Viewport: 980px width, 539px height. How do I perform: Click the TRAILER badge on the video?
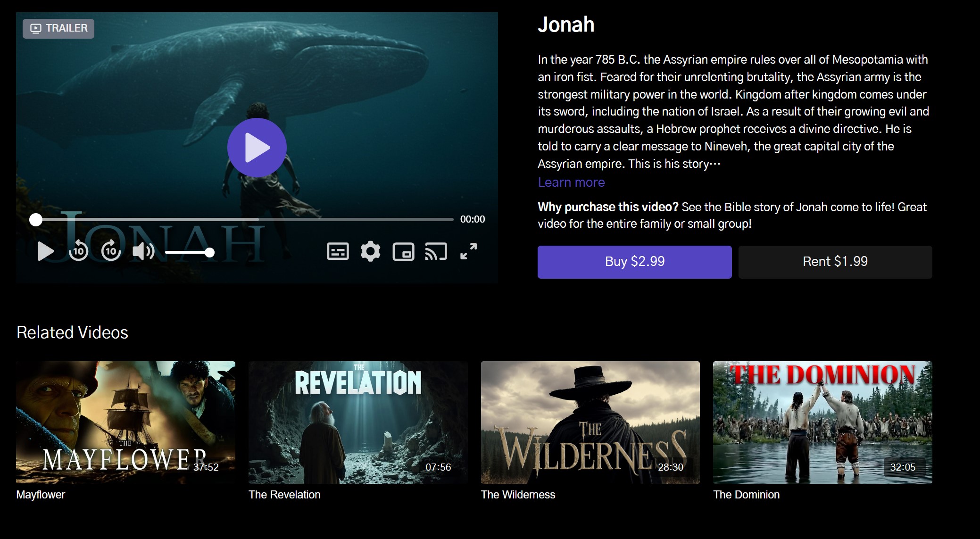(x=58, y=28)
